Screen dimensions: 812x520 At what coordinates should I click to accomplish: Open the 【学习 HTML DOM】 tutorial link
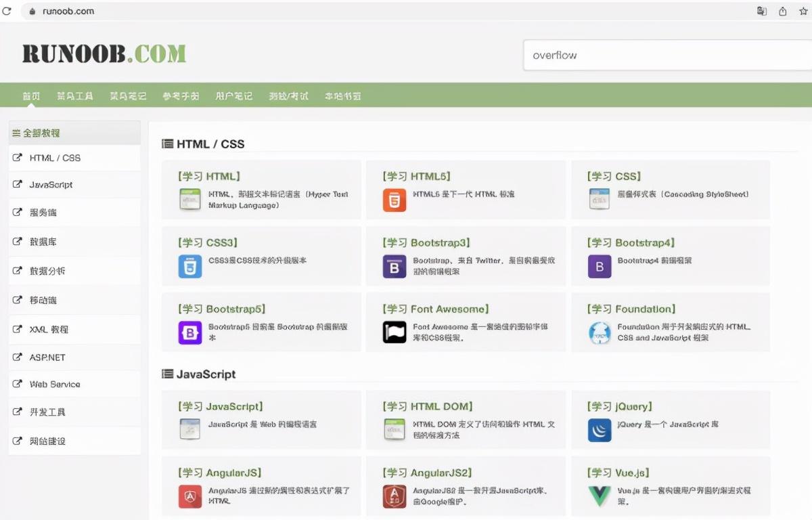click(x=428, y=406)
